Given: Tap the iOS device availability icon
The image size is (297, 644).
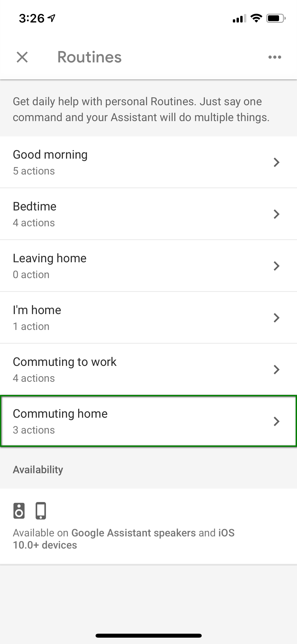Looking at the screenshot, I should click(x=41, y=510).
